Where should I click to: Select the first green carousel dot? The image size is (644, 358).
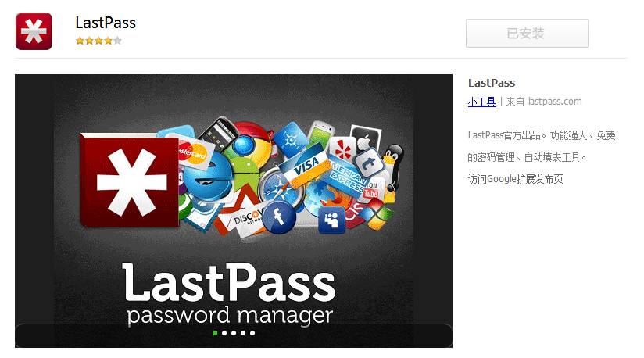coord(215,333)
